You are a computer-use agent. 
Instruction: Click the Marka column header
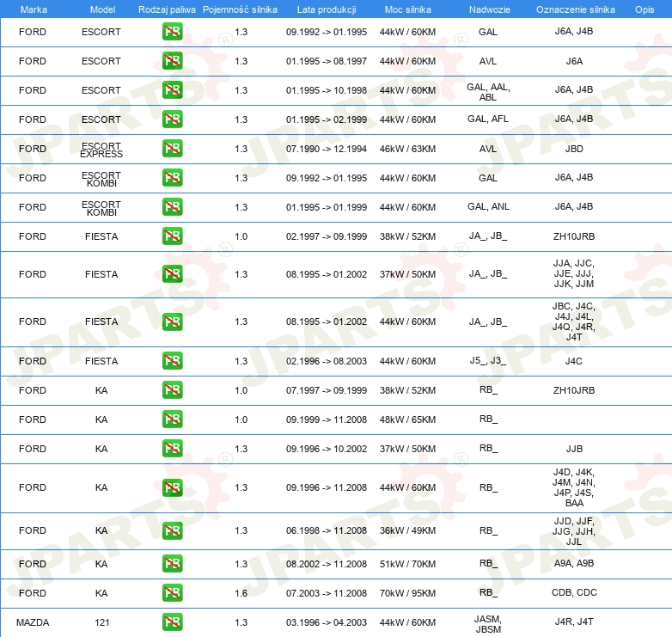coord(34,9)
